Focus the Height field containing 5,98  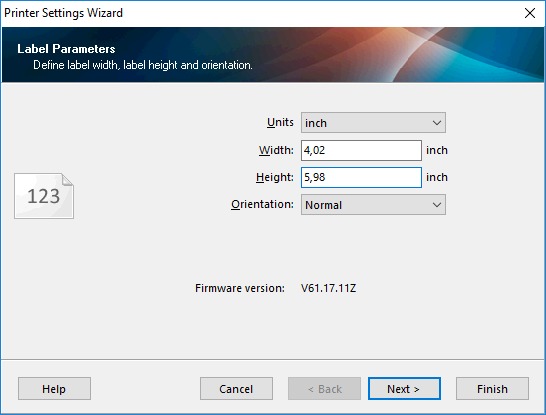tap(361, 178)
